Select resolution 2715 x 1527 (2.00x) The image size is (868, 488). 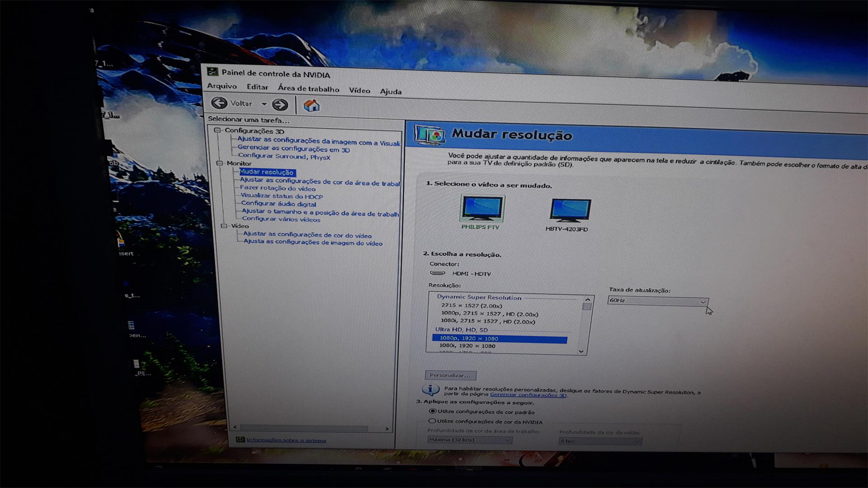coord(472,305)
